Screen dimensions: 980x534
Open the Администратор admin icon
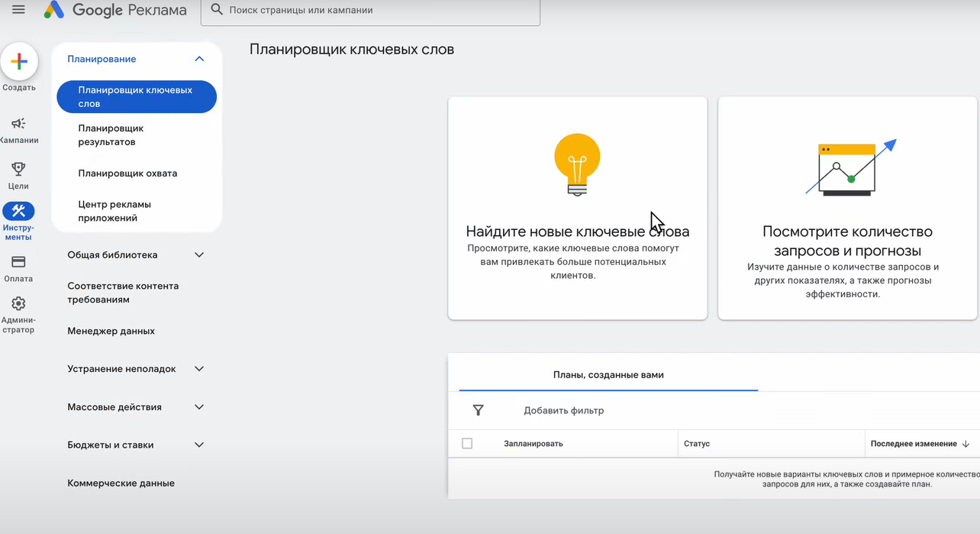[x=18, y=303]
